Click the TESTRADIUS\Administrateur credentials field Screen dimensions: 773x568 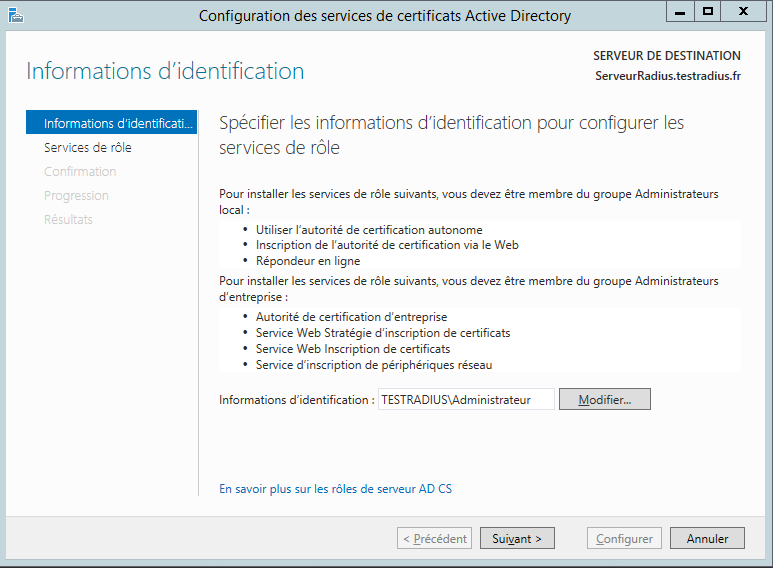[466, 399]
